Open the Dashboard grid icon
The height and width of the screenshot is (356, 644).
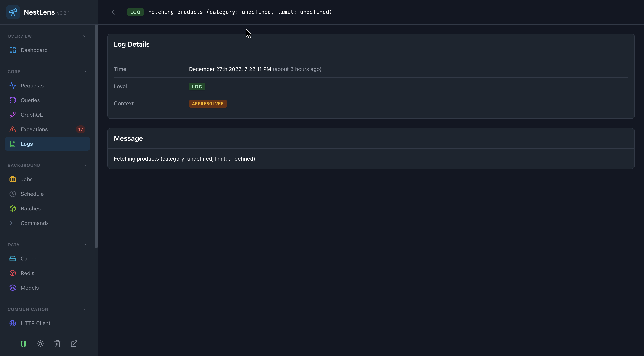(x=12, y=50)
